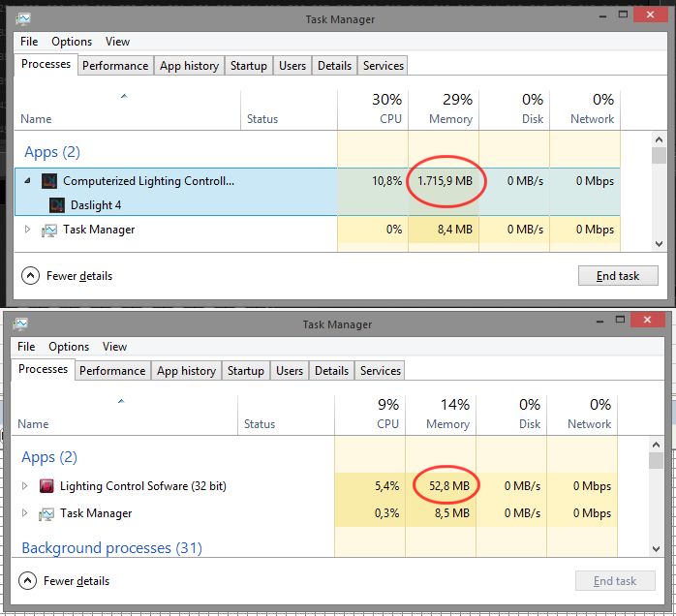The height and width of the screenshot is (616, 676).
Task: Switch to Performance tab in bottom window
Action: pos(112,371)
